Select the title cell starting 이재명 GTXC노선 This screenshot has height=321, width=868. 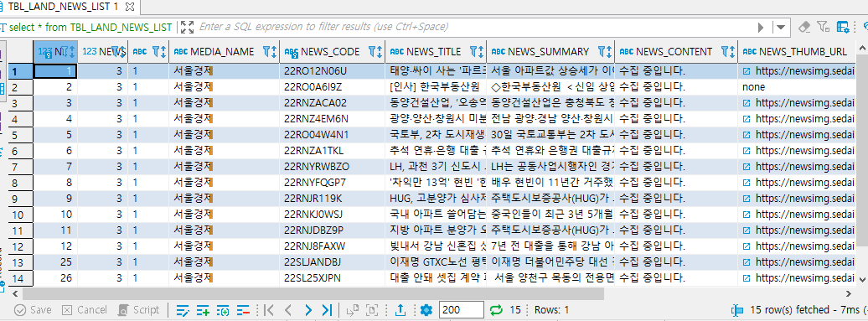(435, 261)
